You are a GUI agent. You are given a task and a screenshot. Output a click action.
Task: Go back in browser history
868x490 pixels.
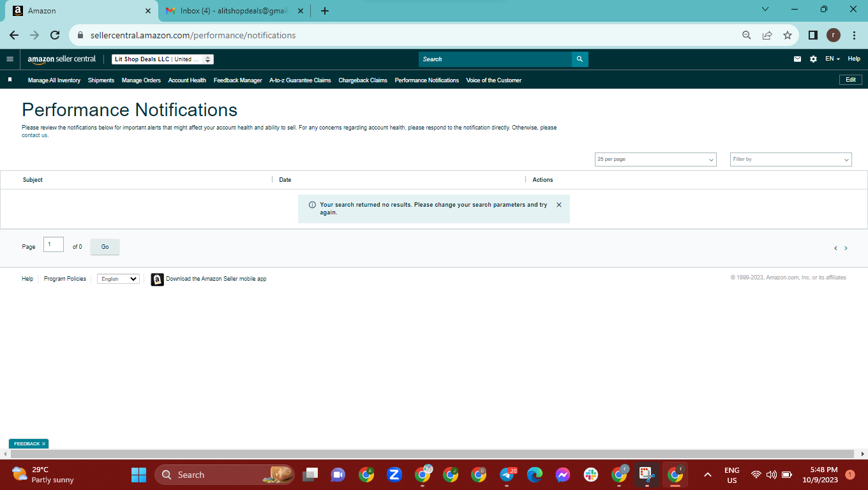[x=14, y=35]
